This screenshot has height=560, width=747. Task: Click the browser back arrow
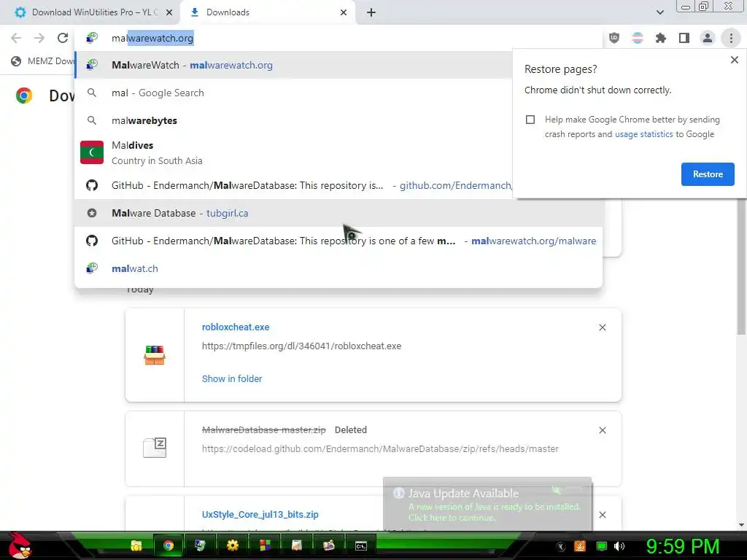[x=16, y=38]
